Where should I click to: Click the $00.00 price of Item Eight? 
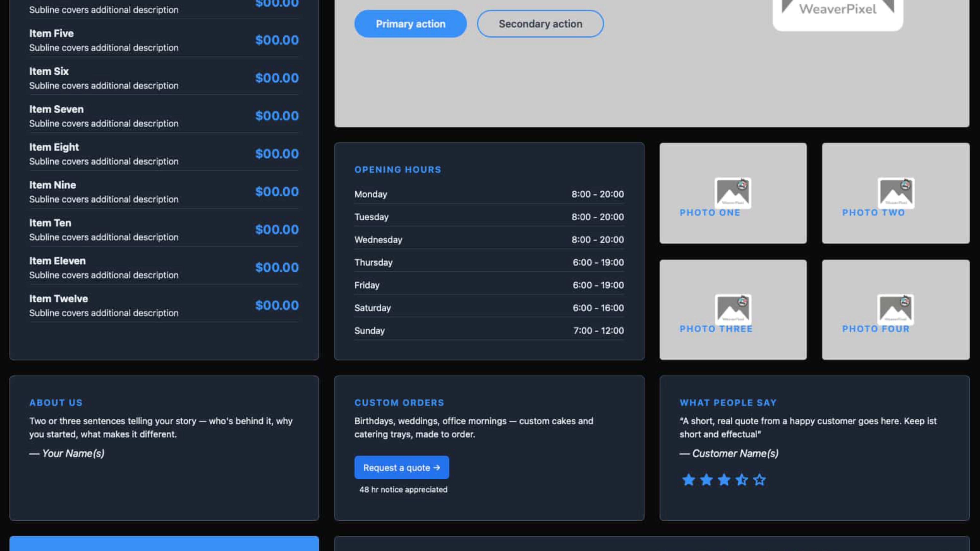click(277, 154)
